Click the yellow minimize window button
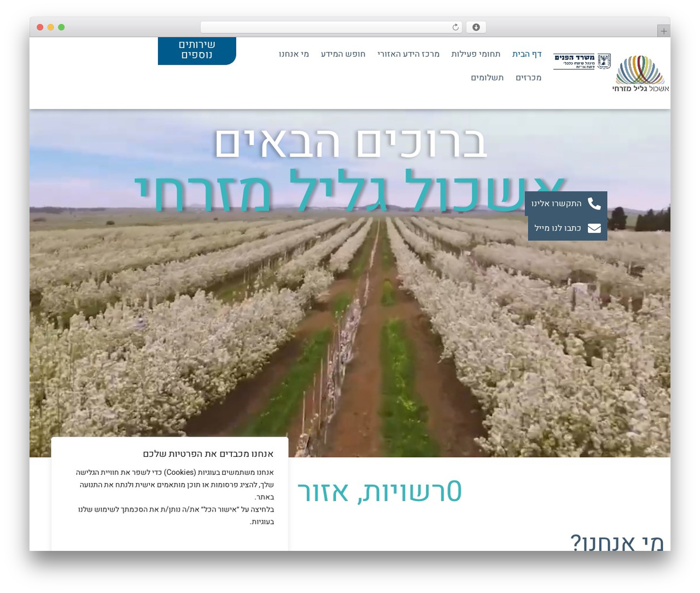The width and height of the screenshot is (700, 593). click(x=50, y=27)
